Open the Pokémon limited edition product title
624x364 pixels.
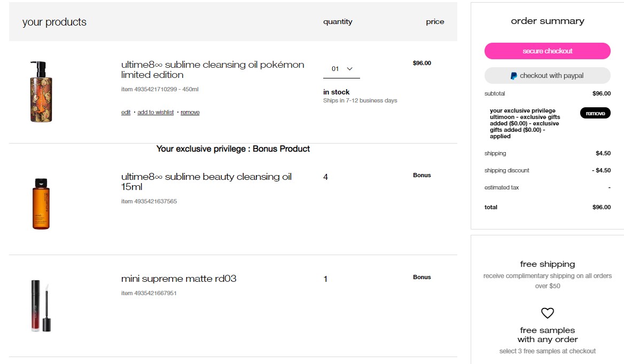click(213, 69)
